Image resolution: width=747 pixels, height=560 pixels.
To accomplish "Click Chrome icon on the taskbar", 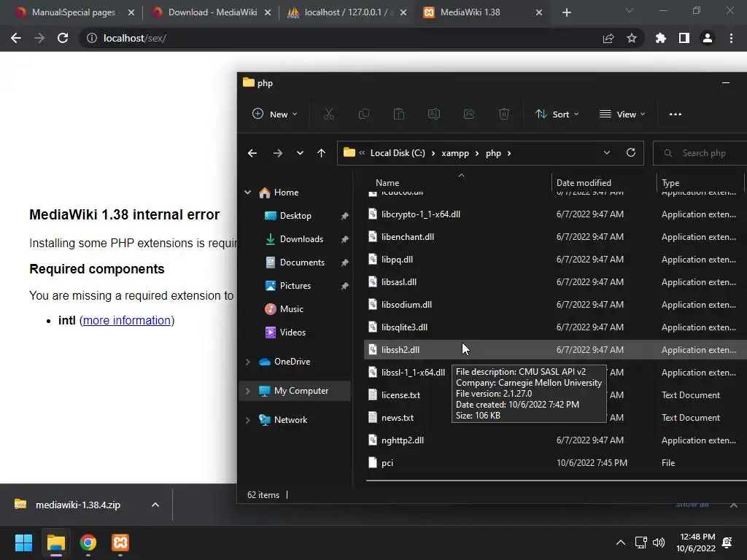I will coord(88,542).
